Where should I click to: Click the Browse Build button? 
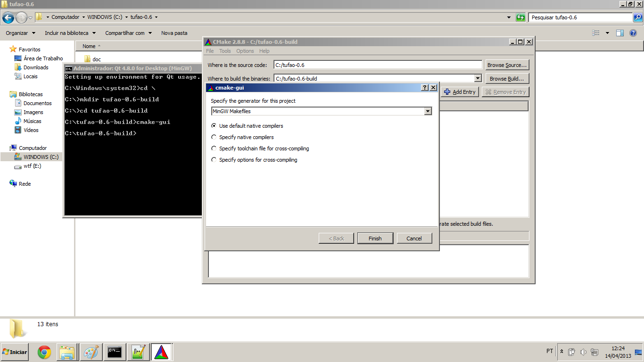click(x=507, y=79)
